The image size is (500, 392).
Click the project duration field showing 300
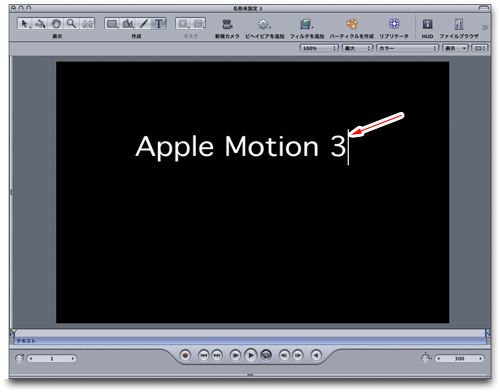tap(460, 358)
